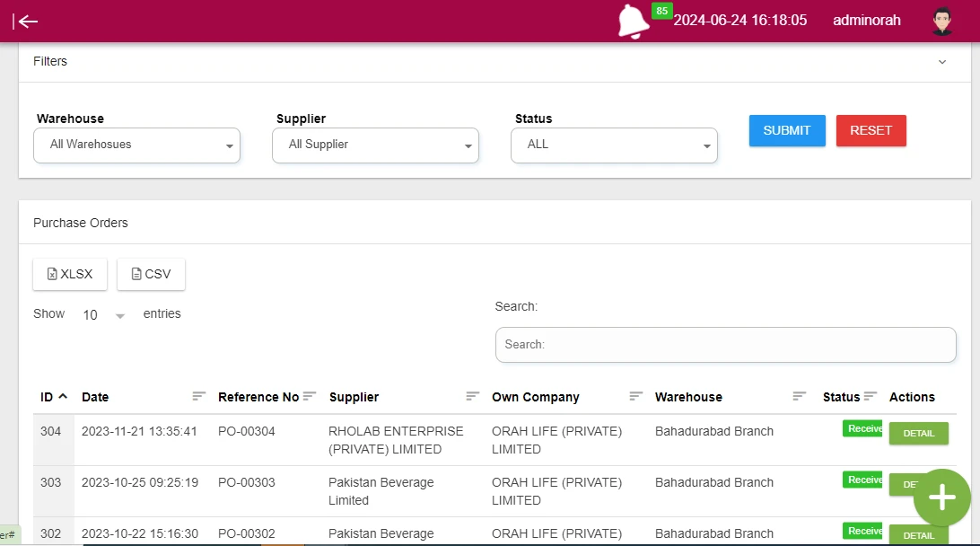Collapse the Filters panel chevron
Image resolution: width=980 pixels, height=546 pixels.
coord(942,62)
